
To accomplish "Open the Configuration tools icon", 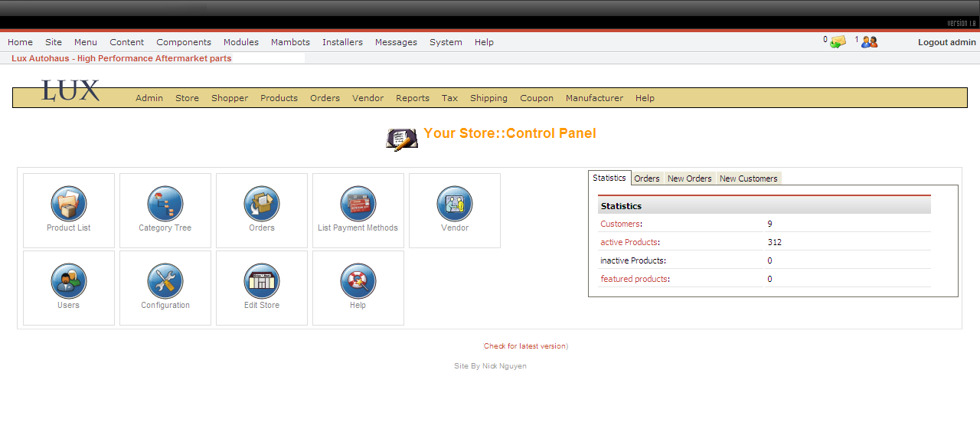I will [x=165, y=282].
